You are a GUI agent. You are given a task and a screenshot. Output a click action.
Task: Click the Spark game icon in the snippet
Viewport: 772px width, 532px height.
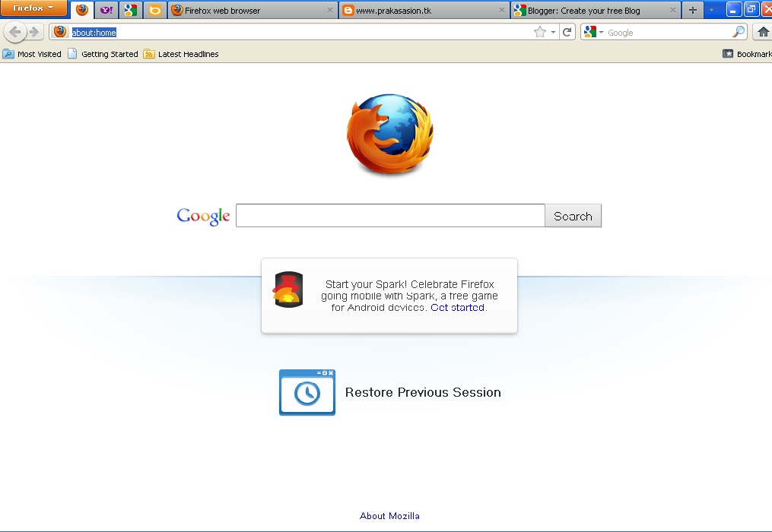(x=288, y=290)
